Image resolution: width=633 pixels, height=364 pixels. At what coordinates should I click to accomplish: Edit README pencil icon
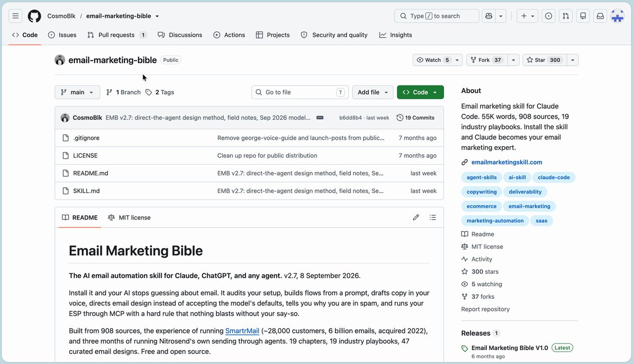click(416, 217)
